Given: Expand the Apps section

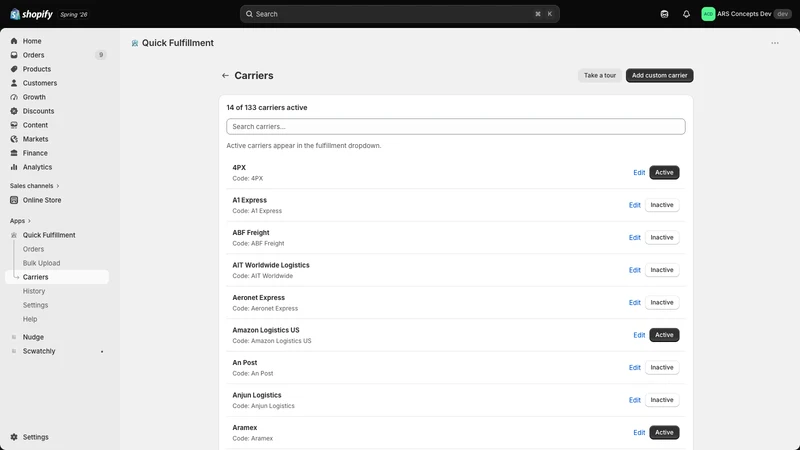Looking at the screenshot, I should [20, 221].
